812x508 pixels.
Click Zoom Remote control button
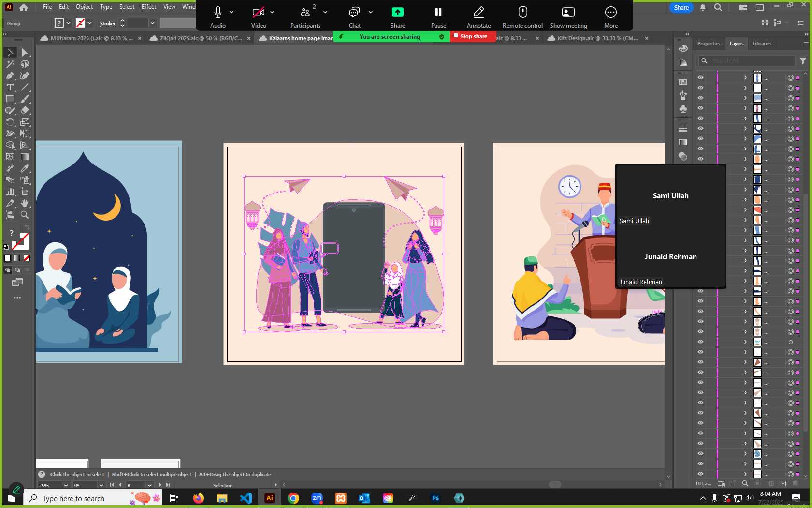pyautogui.click(x=522, y=17)
